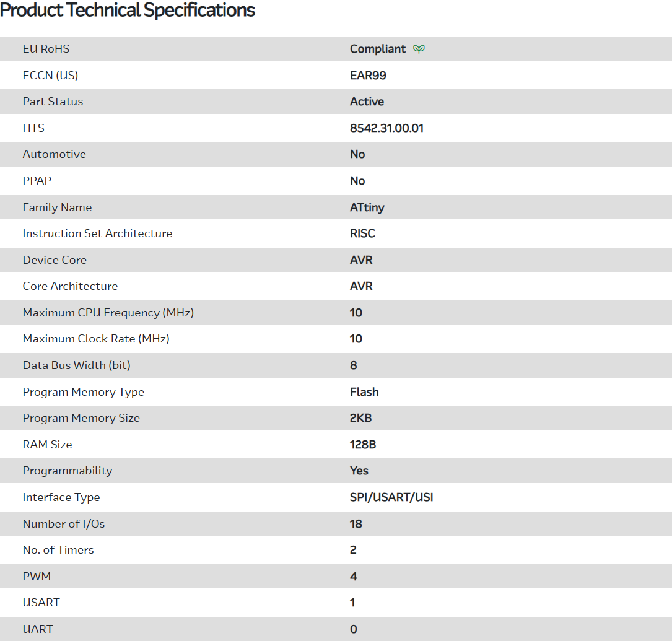This screenshot has width=672, height=641.
Task: Select the RISC architecture value
Action: (362, 233)
